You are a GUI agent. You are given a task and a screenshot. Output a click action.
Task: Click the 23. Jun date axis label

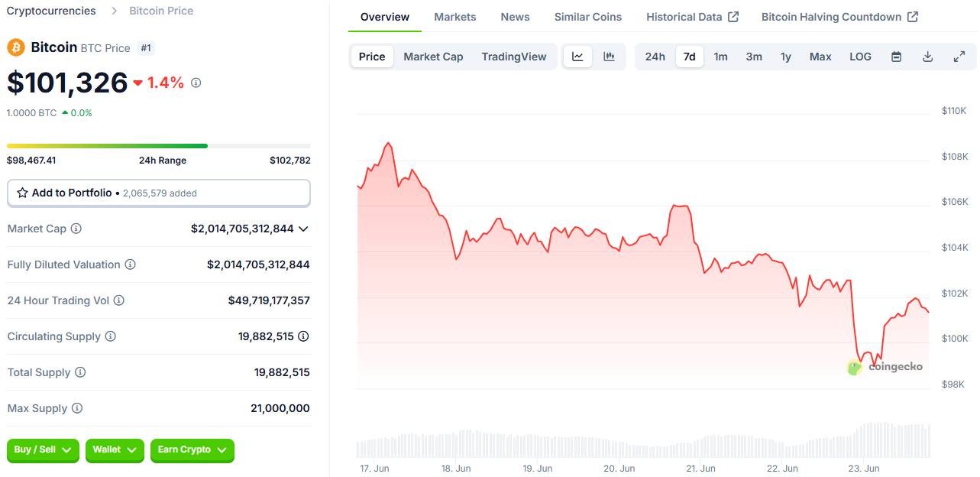(862, 468)
